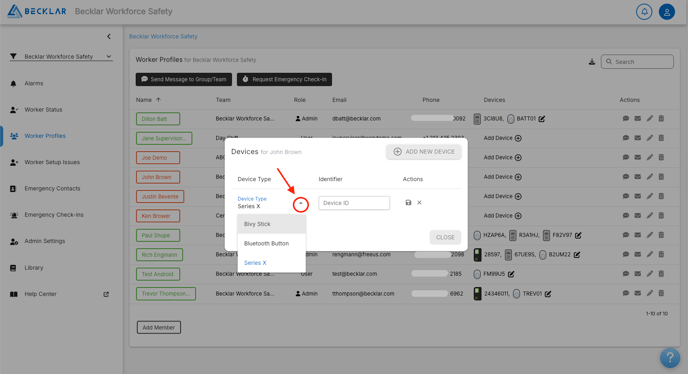Chat message icon in Trevor Thompson row
The height and width of the screenshot is (374, 688).
[x=626, y=293]
